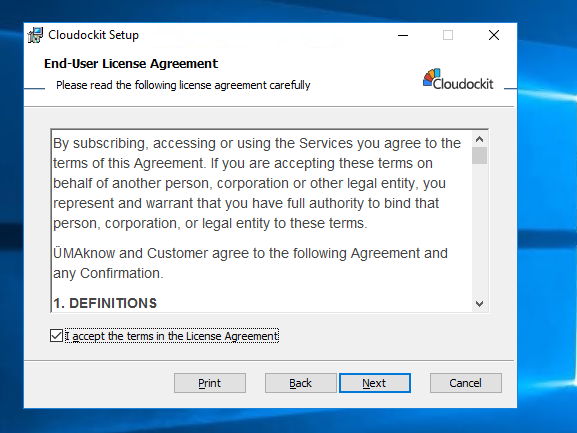Click the "Cloudockit Setup" title bar text

(93, 35)
